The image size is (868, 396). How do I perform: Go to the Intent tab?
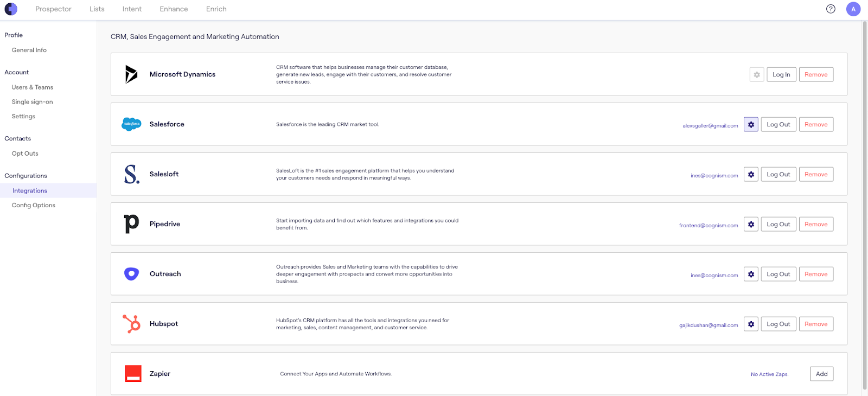pyautogui.click(x=132, y=9)
